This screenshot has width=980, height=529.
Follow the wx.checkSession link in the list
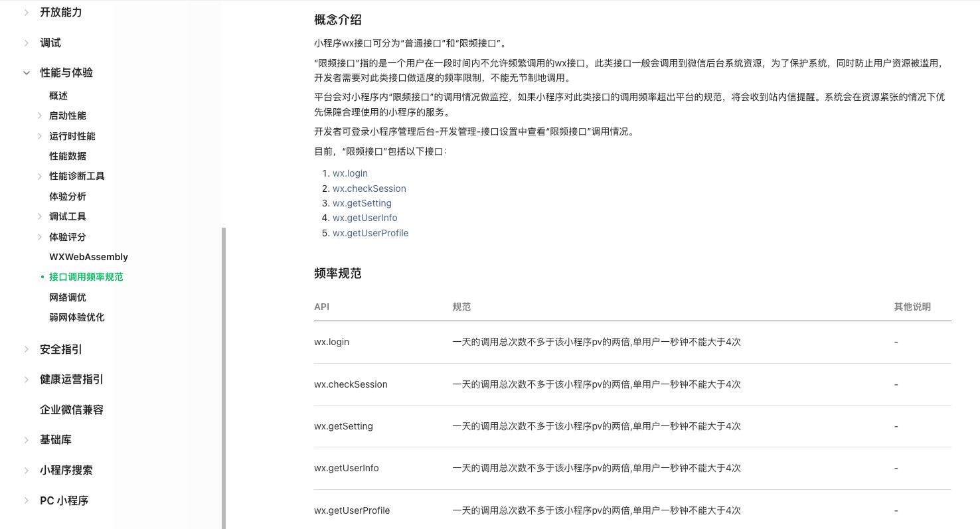click(x=369, y=189)
